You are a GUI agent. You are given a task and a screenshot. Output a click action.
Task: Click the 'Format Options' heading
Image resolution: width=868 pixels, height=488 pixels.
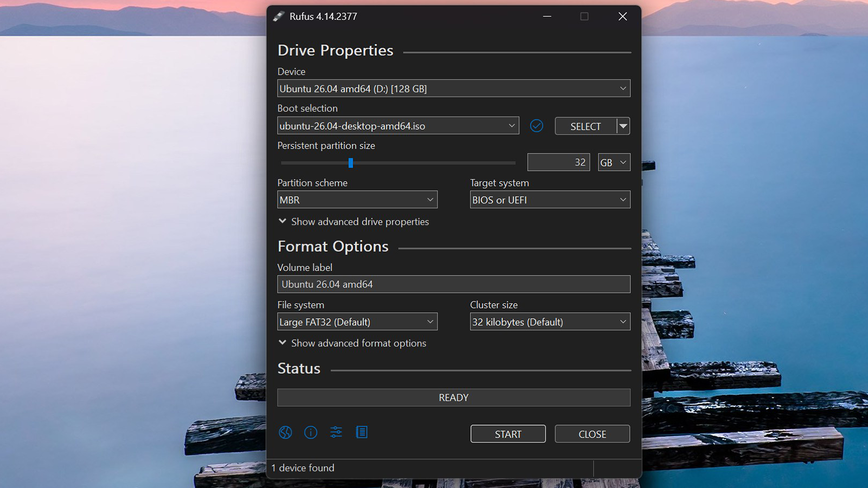point(333,247)
